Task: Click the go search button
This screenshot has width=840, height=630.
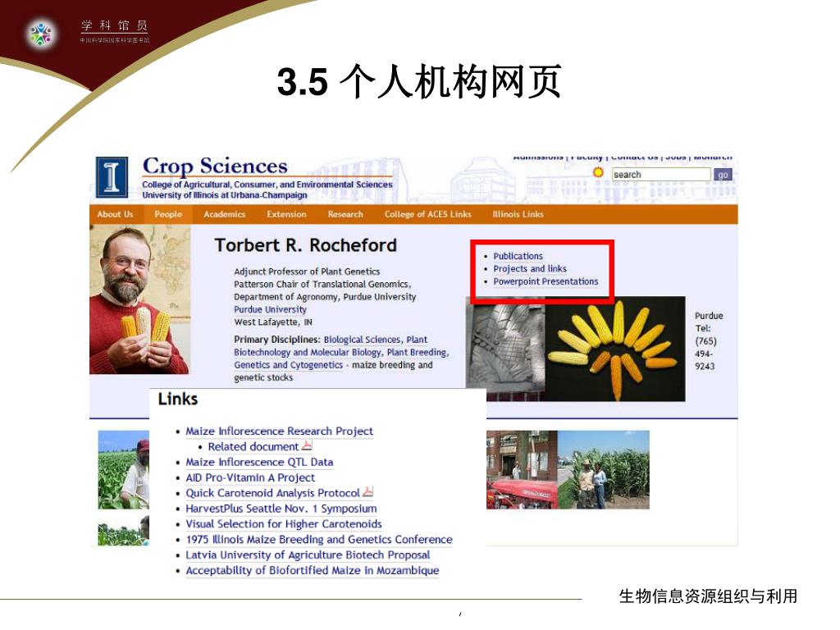Action: click(723, 175)
